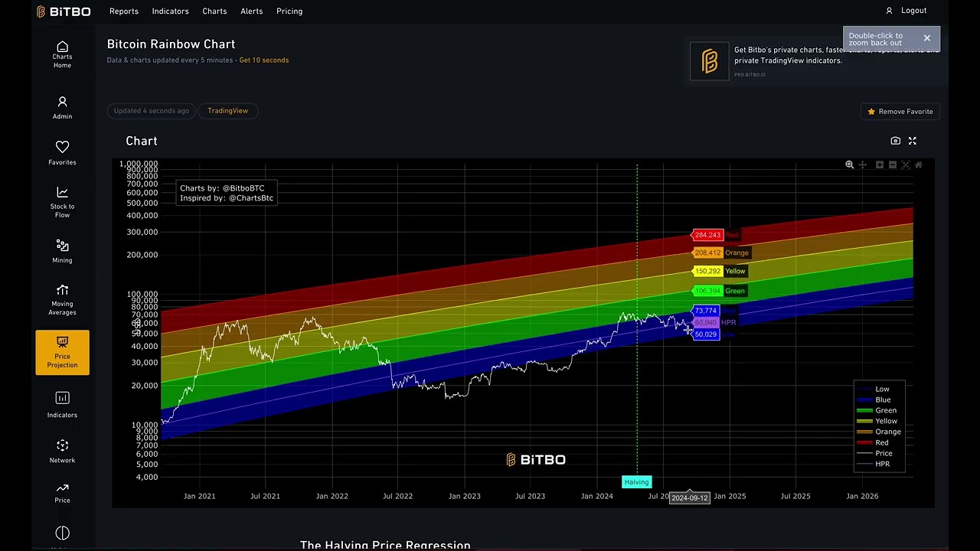Click the half-circle icon at sidebar bottom
The image size is (980, 551).
click(62, 533)
